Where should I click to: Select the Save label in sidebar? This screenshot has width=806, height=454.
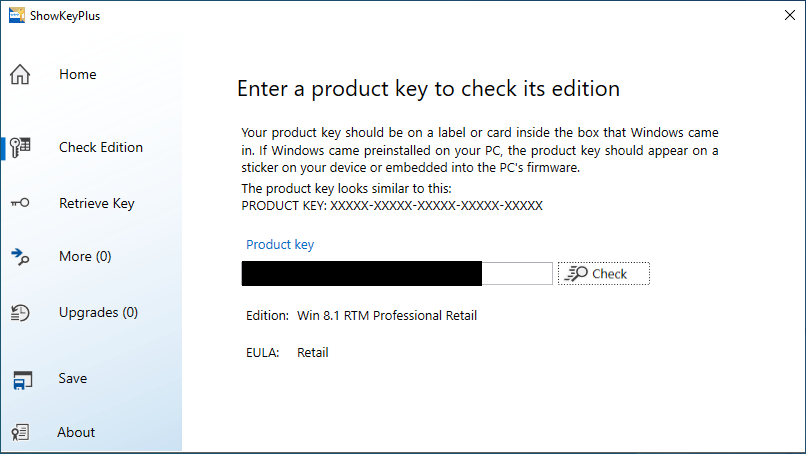[73, 378]
